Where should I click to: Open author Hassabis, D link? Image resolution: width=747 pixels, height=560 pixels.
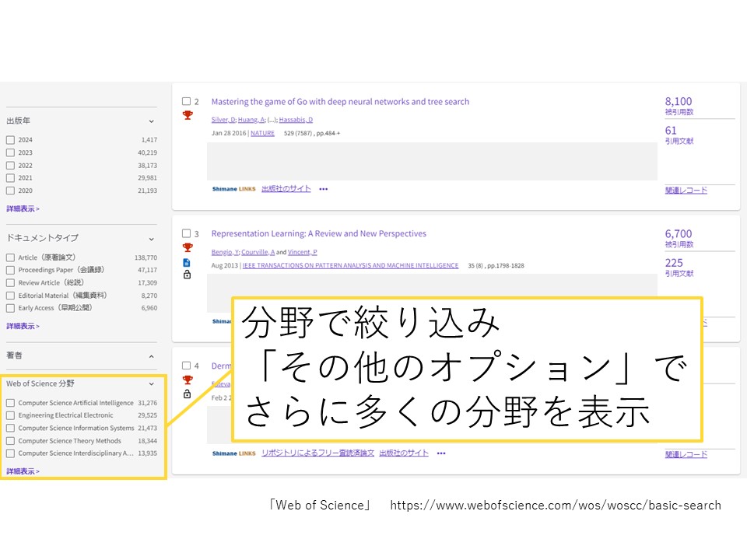296,120
